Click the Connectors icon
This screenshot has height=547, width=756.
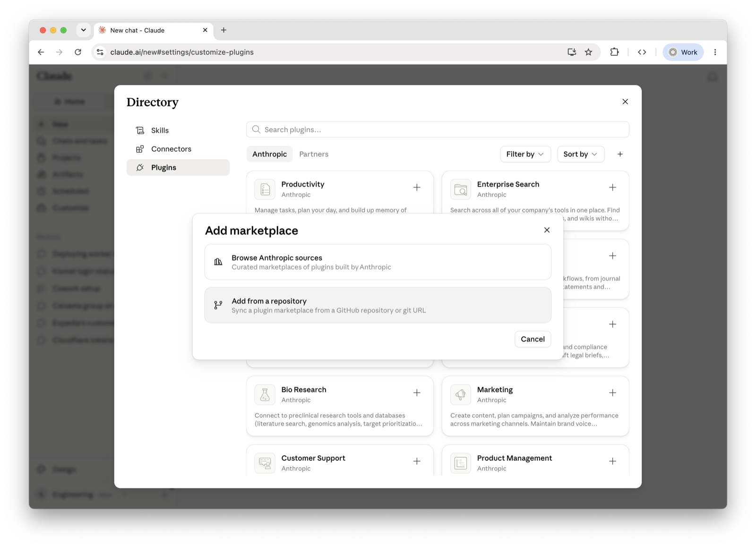[140, 149]
